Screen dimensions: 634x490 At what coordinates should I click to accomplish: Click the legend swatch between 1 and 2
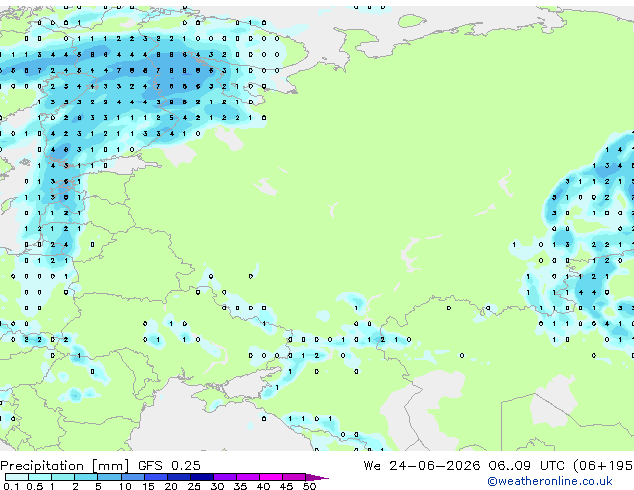[x=63, y=477]
